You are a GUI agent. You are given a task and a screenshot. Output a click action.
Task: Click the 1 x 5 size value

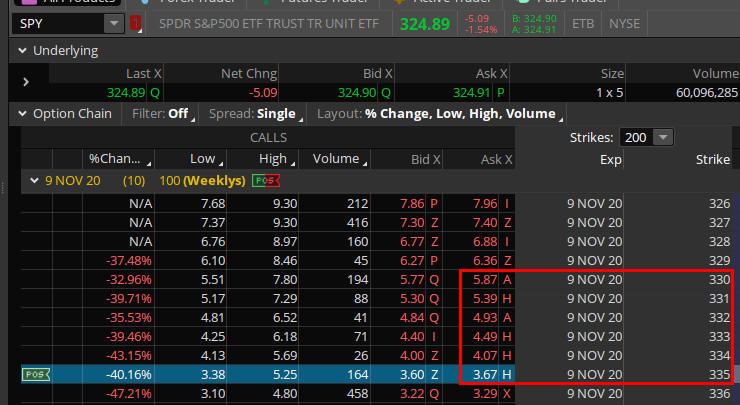[x=609, y=93]
